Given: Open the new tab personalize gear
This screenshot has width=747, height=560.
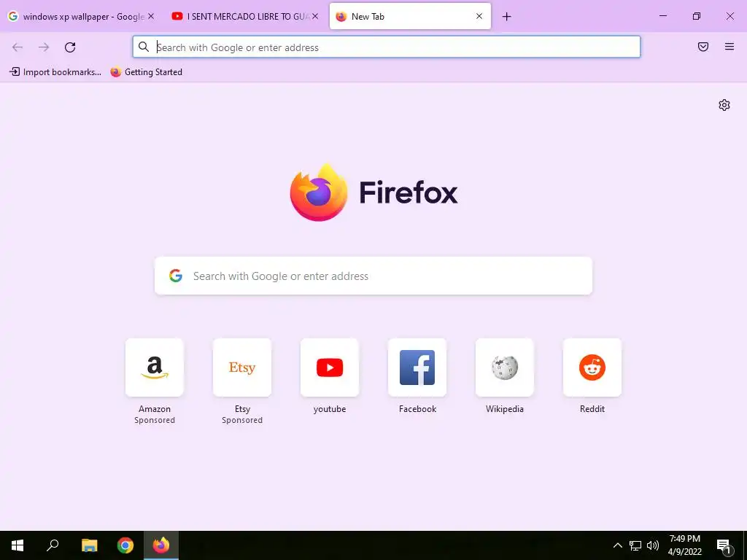Looking at the screenshot, I should [x=724, y=105].
